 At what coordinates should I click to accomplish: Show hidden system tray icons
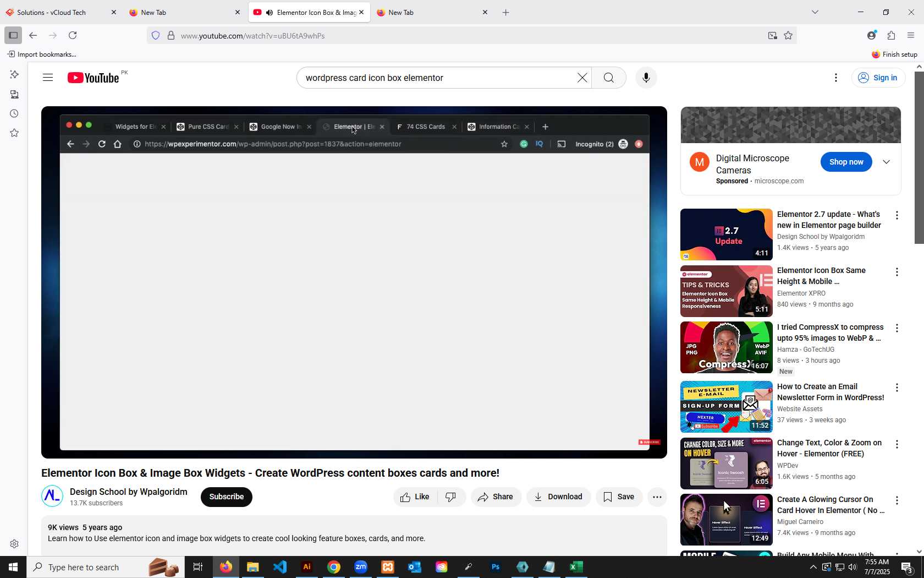pos(813,567)
